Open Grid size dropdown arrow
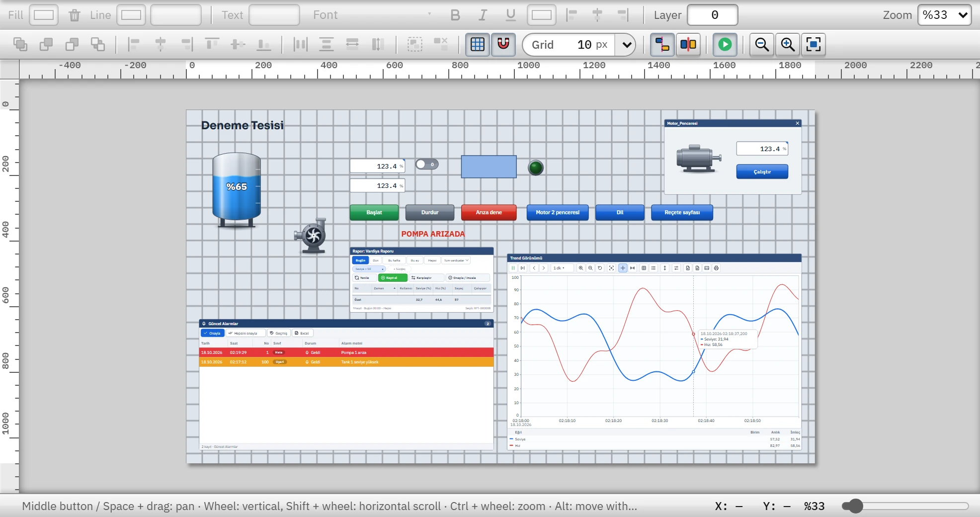This screenshot has width=980, height=517. click(627, 44)
